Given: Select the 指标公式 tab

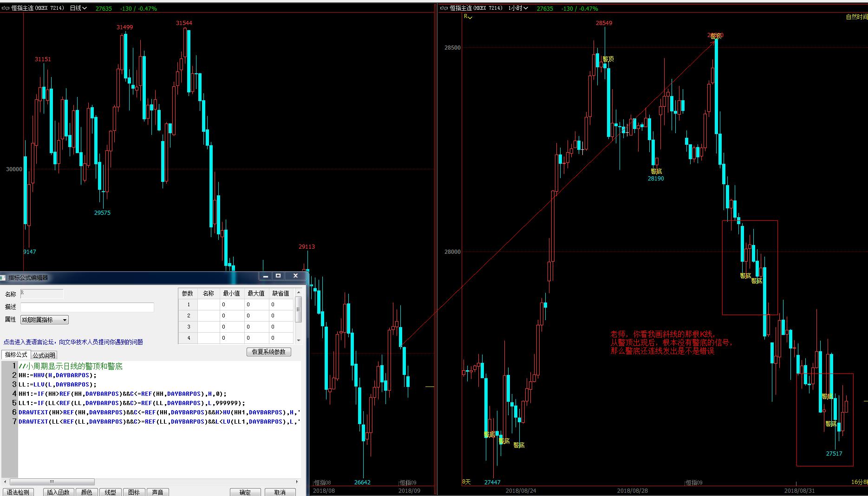Looking at the screenshot, I should tap(16, 355).
